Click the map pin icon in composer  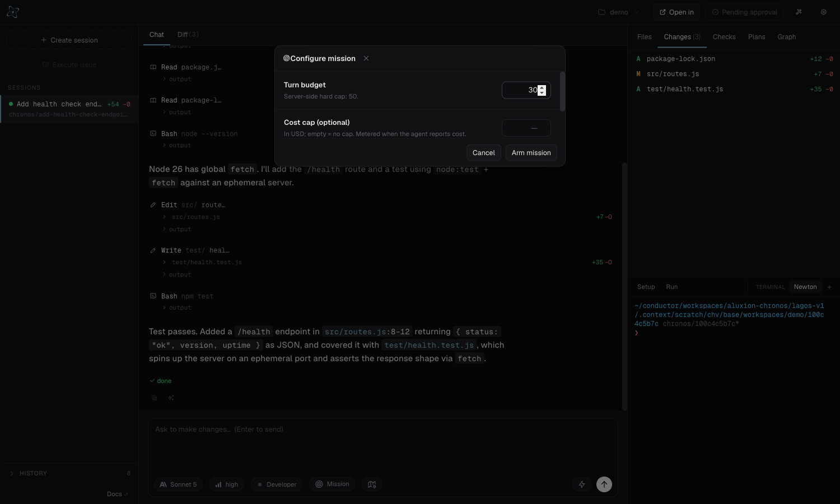pyautogui.click(x=372, y=484)
